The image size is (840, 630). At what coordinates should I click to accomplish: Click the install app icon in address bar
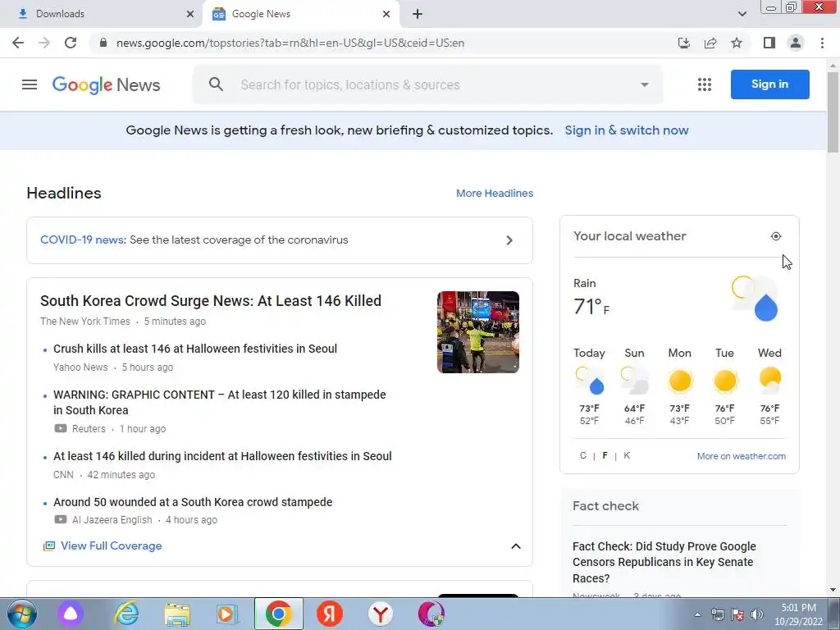point(684,43)
